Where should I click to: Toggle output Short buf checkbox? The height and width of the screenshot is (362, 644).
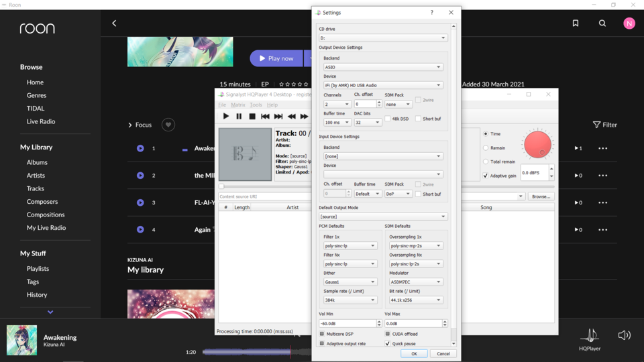[x=418, y=119]
